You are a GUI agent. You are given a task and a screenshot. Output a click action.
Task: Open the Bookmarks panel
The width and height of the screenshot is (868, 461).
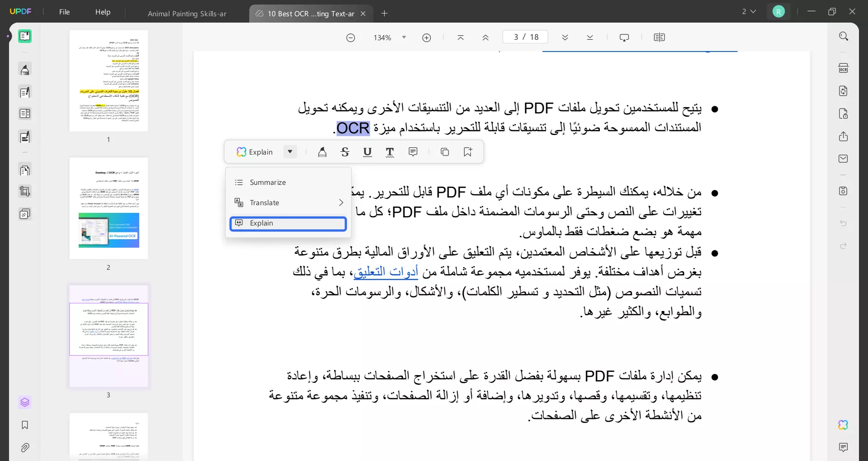tap(25, 425)
